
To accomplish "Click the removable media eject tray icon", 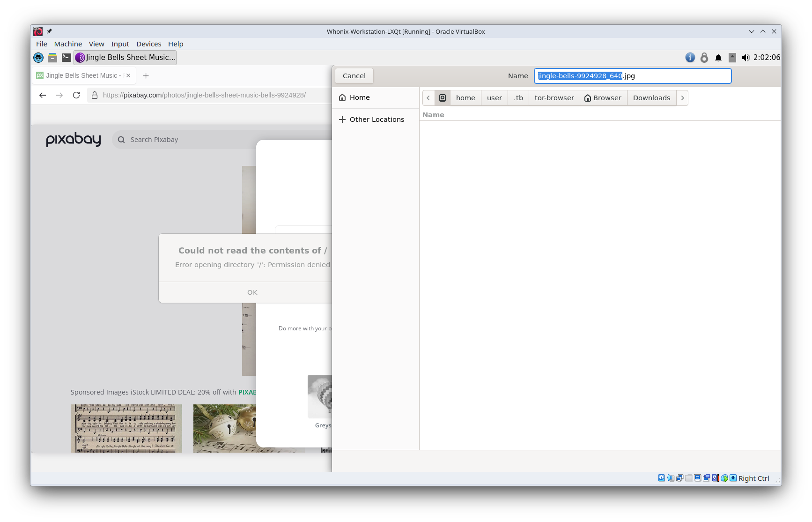I will tap(732, 58).
